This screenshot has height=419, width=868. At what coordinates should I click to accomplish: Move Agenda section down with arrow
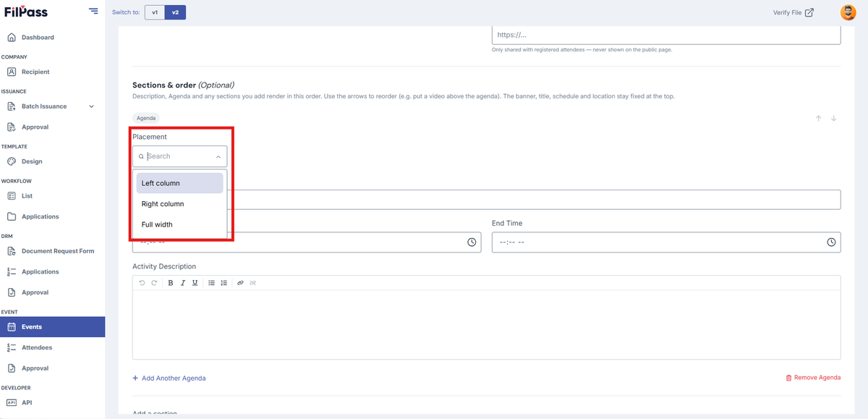click(834, 118)
